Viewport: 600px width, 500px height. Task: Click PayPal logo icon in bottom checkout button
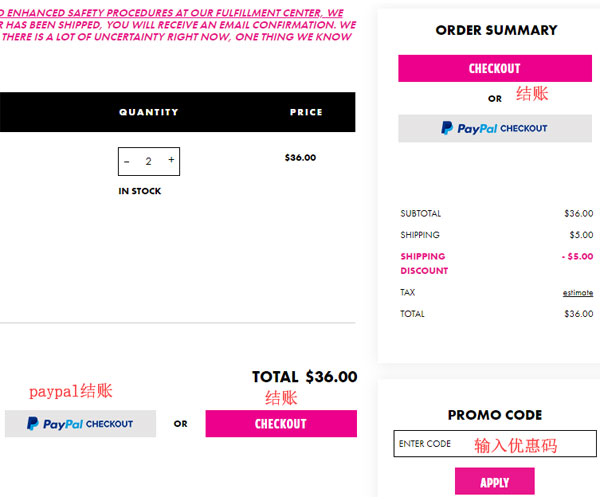(33, 423)
